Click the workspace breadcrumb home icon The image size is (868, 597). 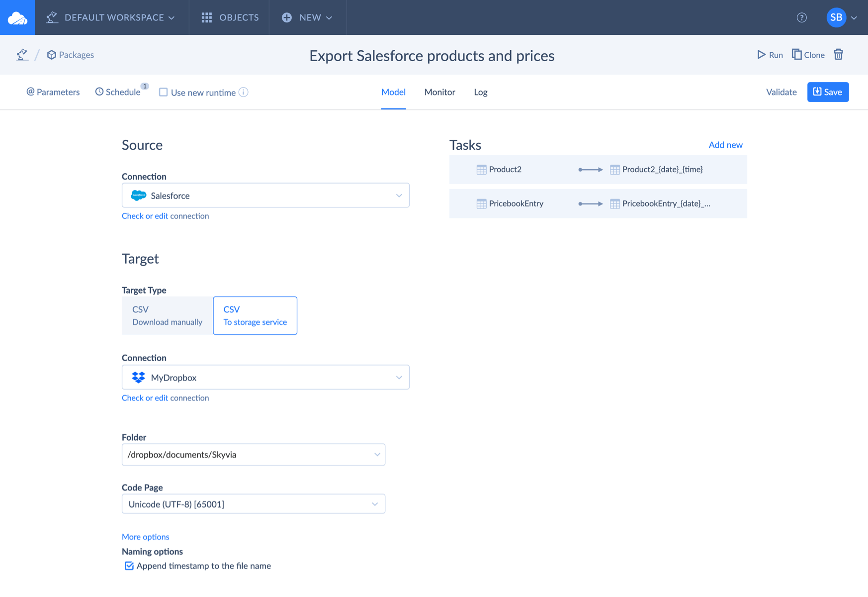22,55
